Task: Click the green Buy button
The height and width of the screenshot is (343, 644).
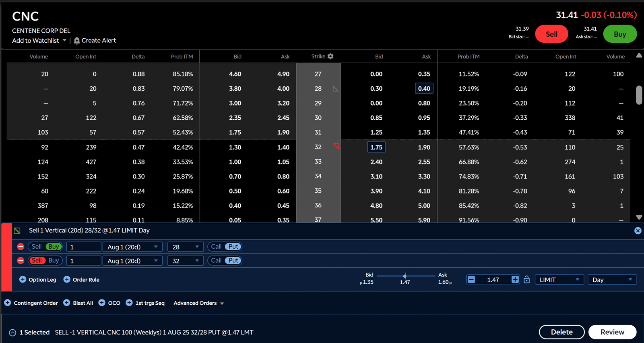Action: point(620,34)
